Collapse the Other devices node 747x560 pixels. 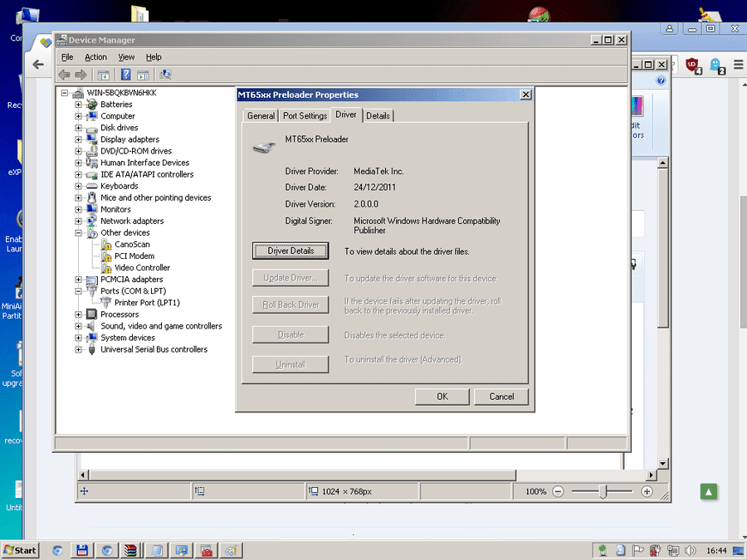(x=79, y=233)
